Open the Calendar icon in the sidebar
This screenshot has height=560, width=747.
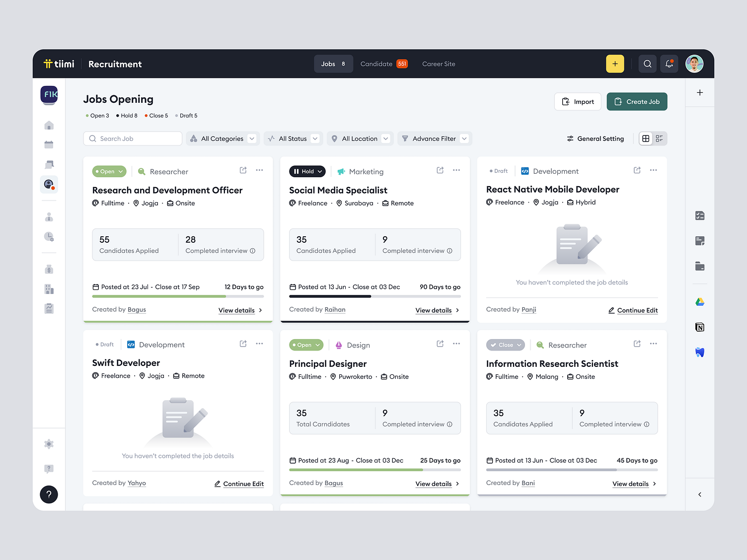point(49,144)
